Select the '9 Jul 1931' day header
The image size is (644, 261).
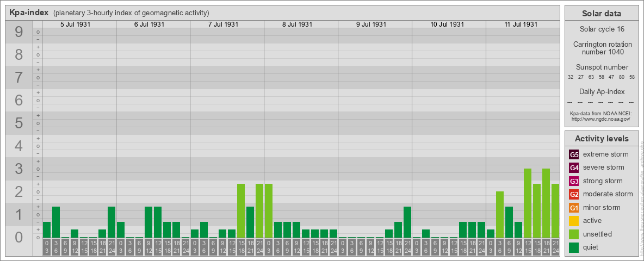pyautogui.click(x=371, y=24)
